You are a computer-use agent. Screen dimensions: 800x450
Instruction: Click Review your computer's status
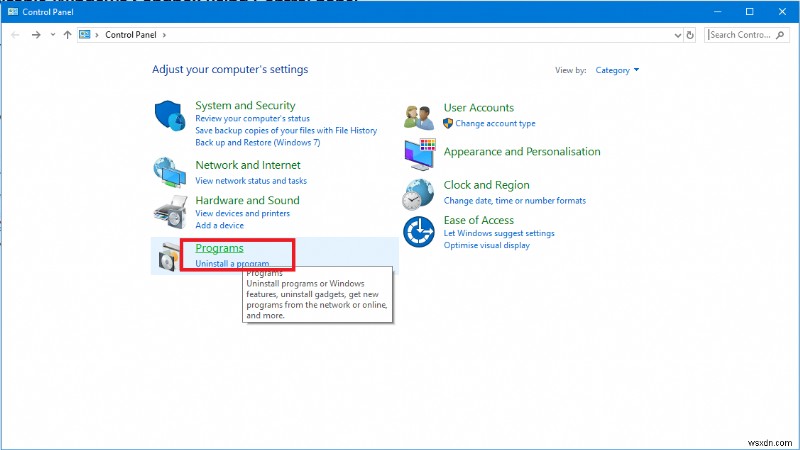coord(253,118)
